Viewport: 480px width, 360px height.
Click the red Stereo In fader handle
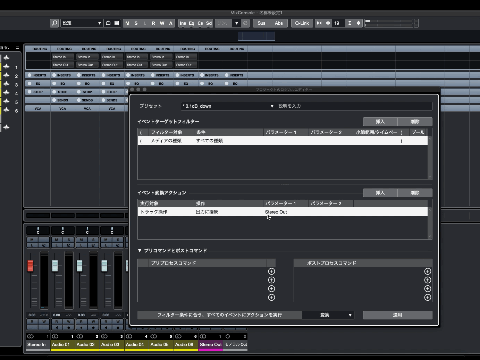(x=30, y=266)
